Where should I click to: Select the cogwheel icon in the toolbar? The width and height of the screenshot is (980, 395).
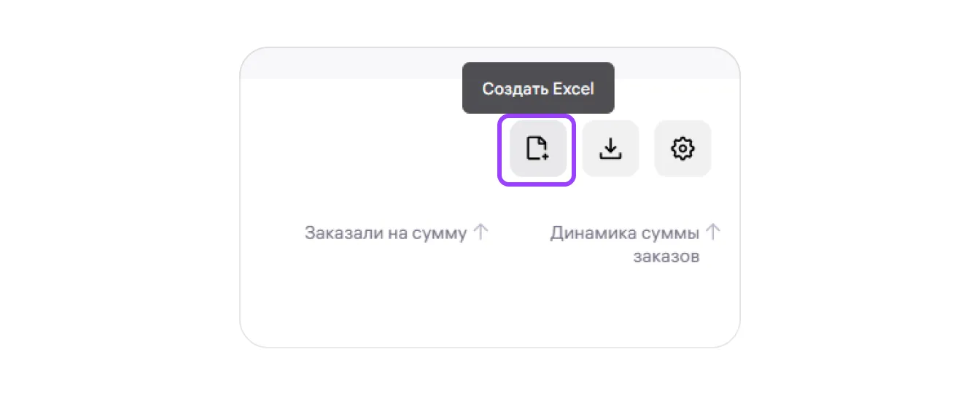(682, 149)
